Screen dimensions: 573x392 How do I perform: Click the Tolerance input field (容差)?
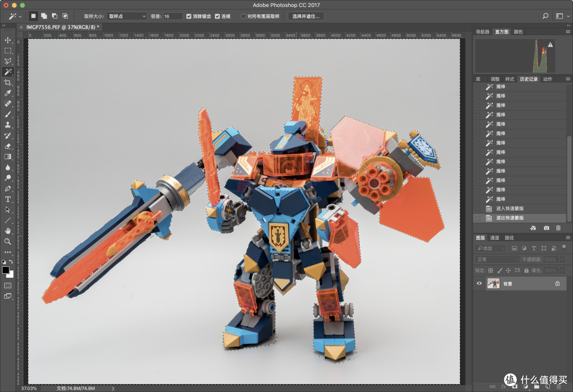172,16
